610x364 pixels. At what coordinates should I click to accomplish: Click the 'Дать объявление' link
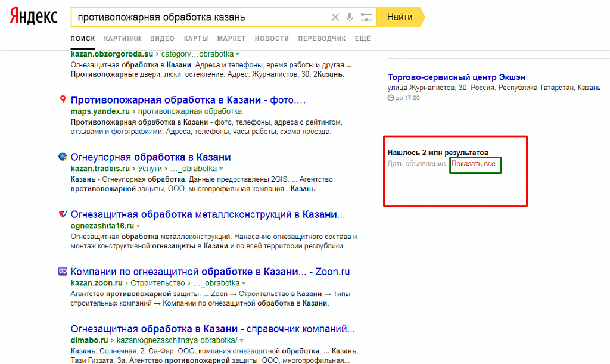(416, 164)
